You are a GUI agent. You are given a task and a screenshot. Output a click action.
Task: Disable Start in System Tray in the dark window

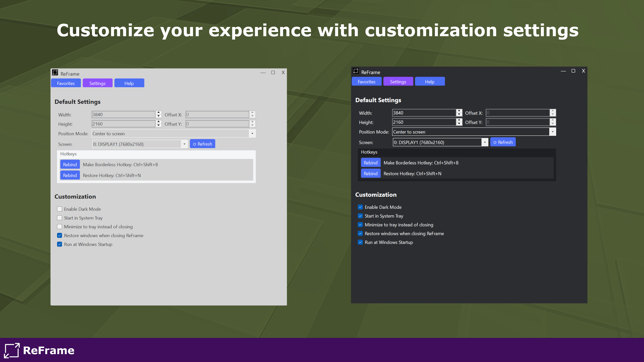click(x=360, y=216)
